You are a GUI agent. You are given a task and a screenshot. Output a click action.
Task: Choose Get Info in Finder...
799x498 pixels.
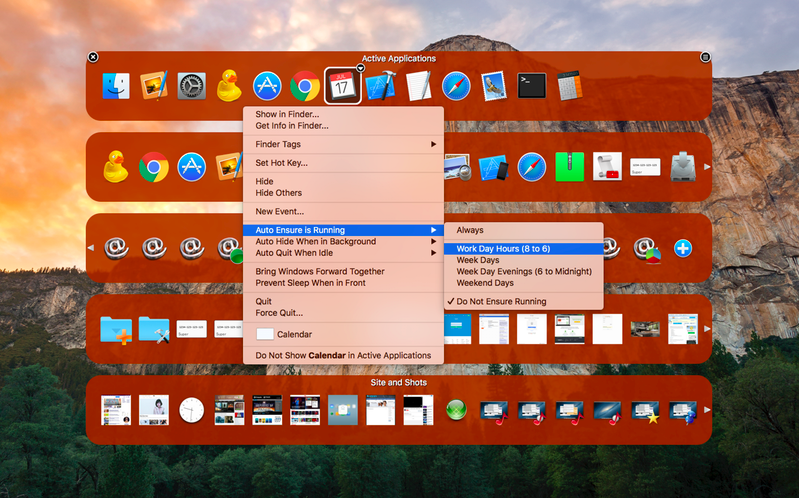(x=343, y=126)
